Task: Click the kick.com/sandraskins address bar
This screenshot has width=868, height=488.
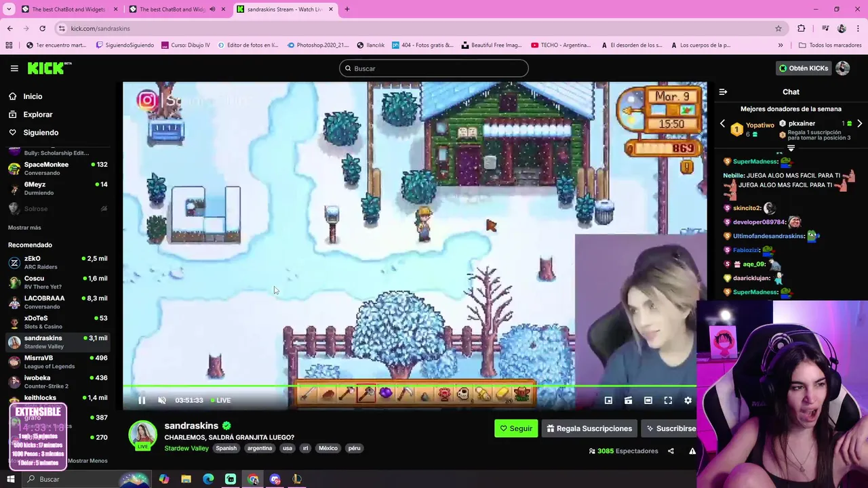Action: point(420,28)
